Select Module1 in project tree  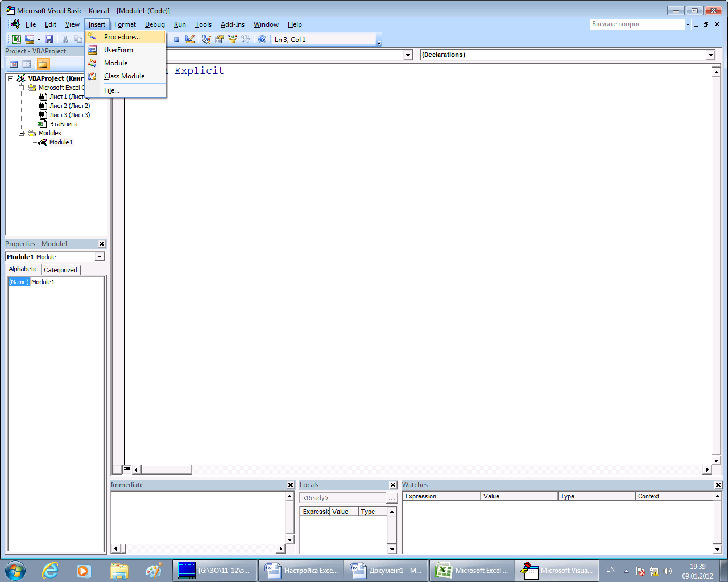coord(61,142)
